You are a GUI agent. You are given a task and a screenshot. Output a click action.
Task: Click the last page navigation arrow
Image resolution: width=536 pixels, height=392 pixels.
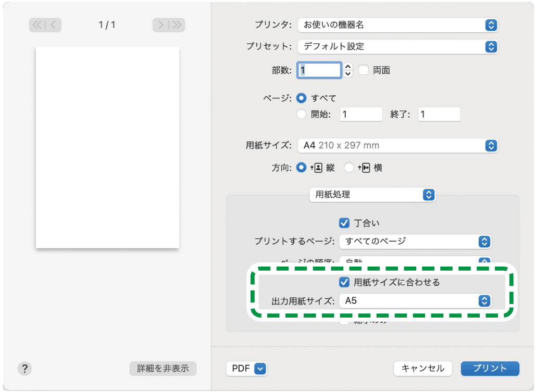coord(177,24)
